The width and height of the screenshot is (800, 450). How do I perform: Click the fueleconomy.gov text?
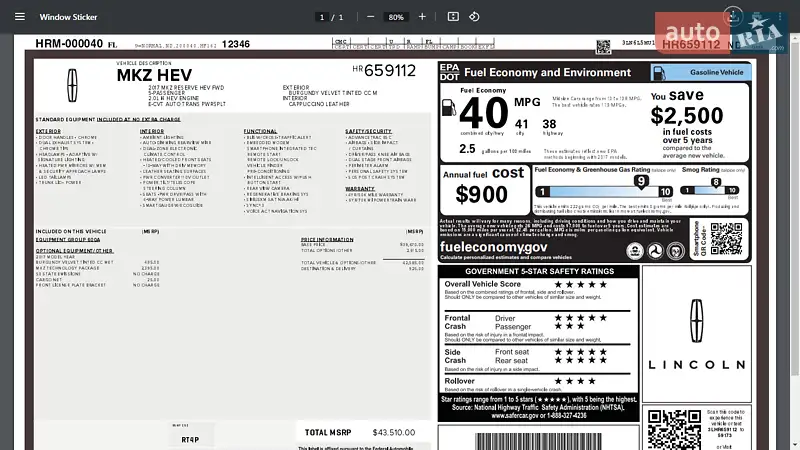click(x=493, y=247)
